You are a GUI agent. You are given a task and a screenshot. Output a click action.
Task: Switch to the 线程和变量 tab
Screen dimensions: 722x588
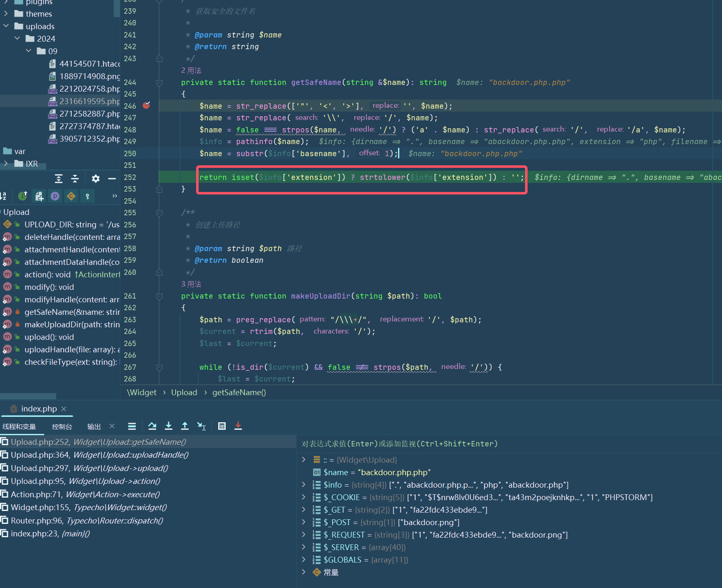coord(19,426)
